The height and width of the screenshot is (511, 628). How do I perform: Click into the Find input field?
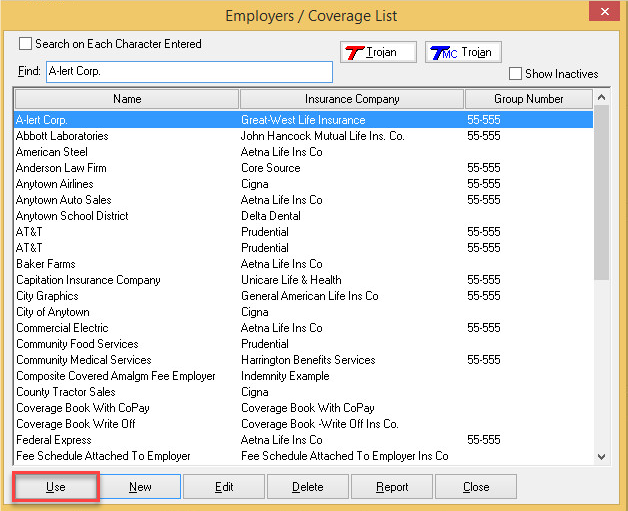pos(189,72)
